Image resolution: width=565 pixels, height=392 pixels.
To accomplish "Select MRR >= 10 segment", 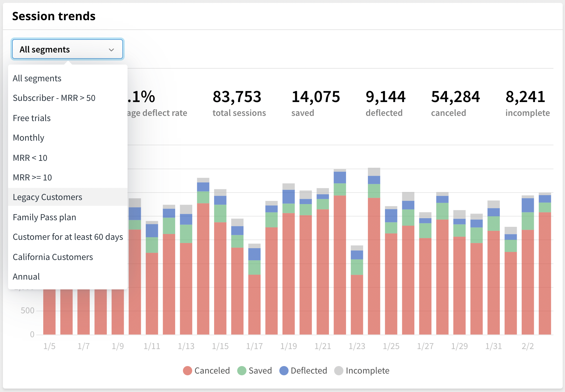I will (x=32, y=178).
